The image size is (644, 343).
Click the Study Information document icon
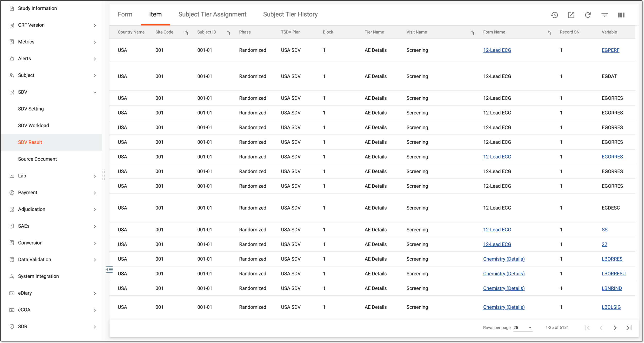click(x=12, y=8)
